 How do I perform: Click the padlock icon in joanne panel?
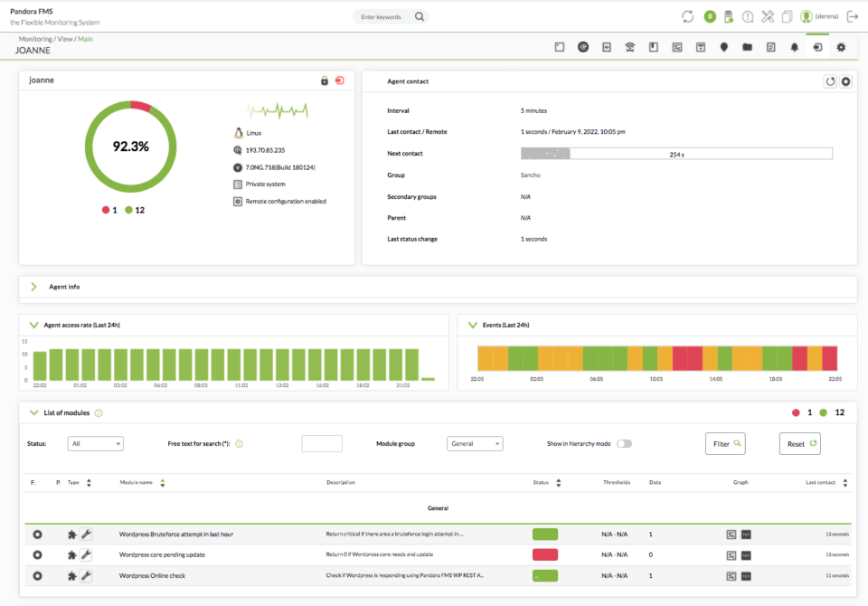click(325, 80)
